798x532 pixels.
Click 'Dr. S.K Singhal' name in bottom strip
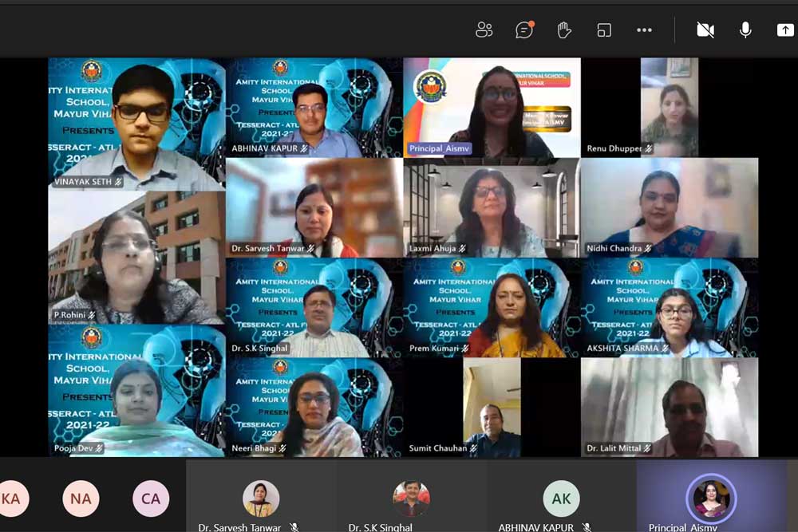[x=380, y=527]
